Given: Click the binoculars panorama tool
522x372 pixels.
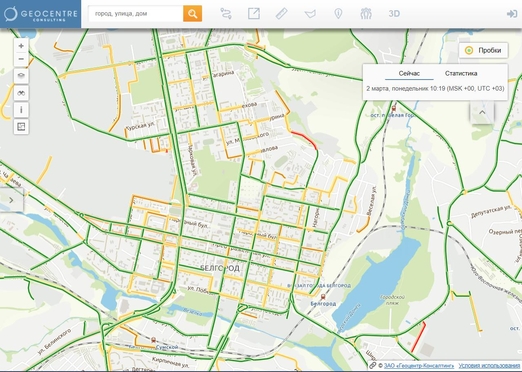Looking at the screenshot, I should (21, 93).
